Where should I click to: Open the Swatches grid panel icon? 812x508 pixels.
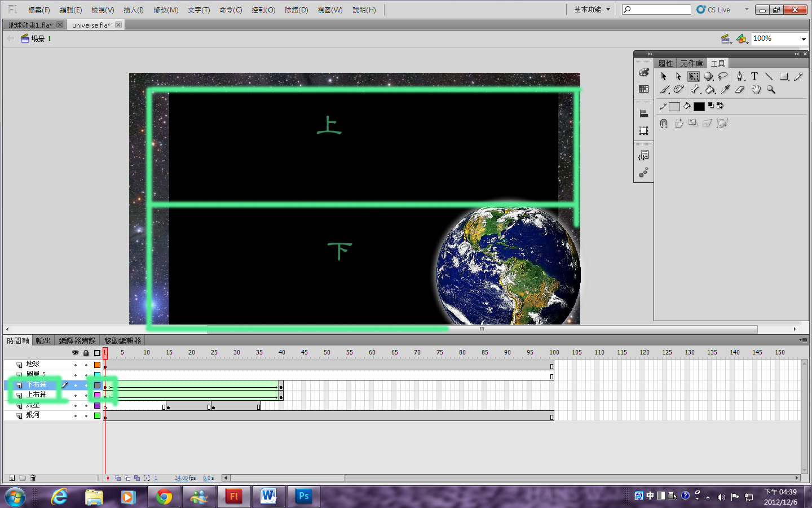(x=643, y=89)
